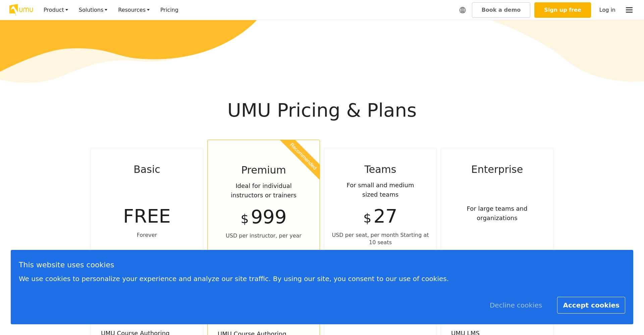Select Log in from the top bar

coord(607,10)
